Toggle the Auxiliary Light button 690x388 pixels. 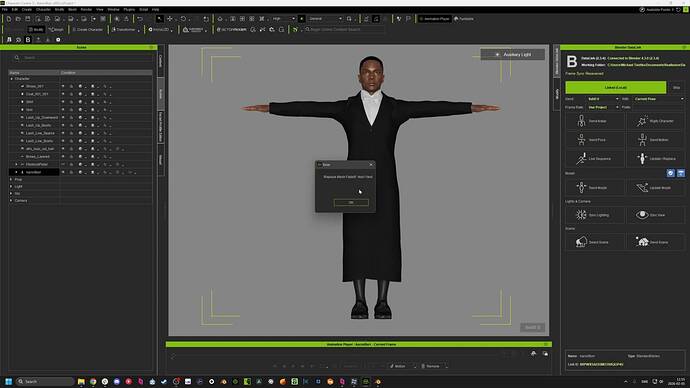[x=513, y=55]
